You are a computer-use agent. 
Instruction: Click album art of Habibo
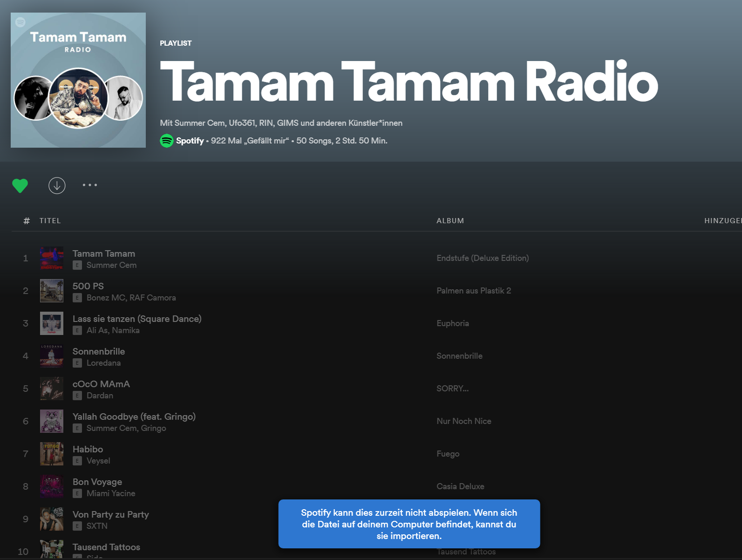[x=52, y=454]
